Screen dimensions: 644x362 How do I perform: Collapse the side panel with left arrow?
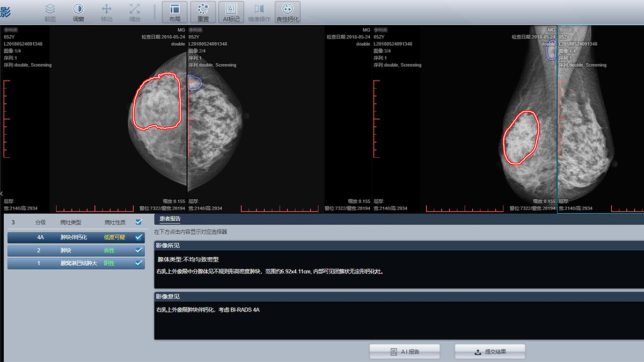tap(2, 193)
